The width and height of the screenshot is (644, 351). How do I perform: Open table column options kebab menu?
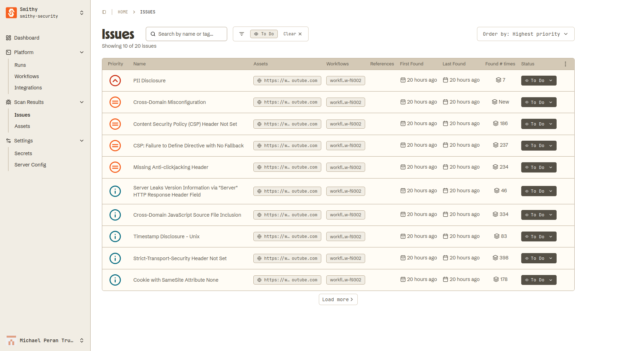coord(565,64)
